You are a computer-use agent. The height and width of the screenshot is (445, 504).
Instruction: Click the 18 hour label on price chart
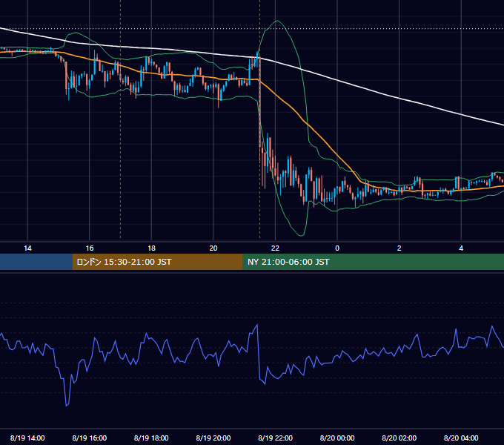[151, 248]
